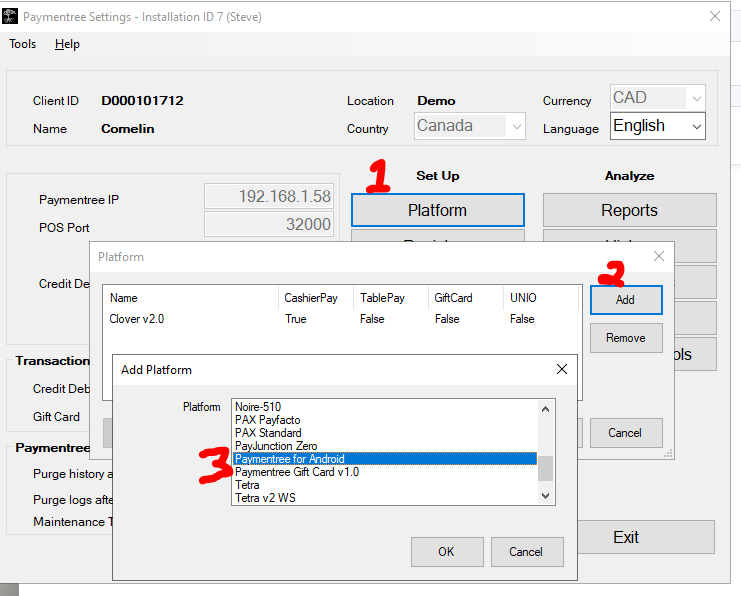Image resolution: width=741 pixels, height=596 pixels.
Task: Close the Platform dialog
Action: [659, 256]
